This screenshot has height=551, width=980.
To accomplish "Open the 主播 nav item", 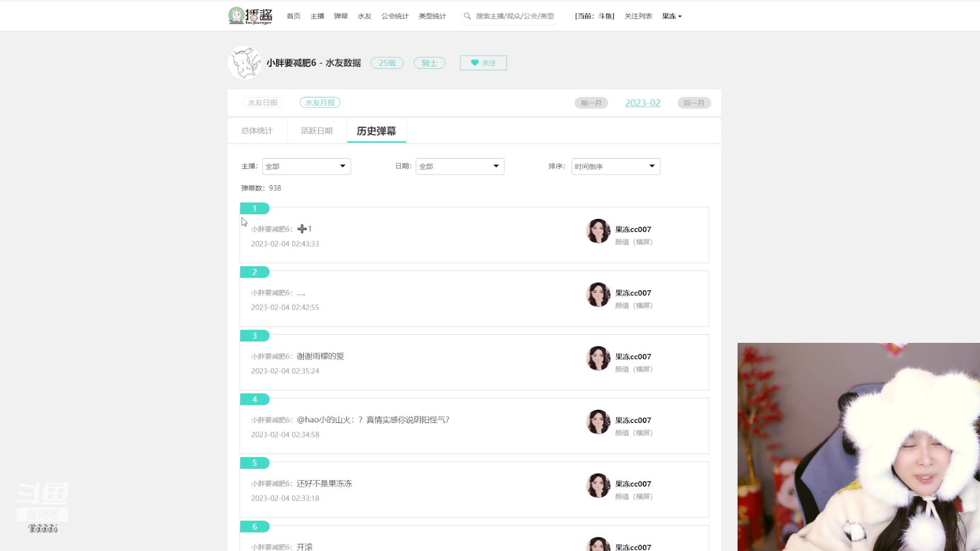I will pos(317,16).
